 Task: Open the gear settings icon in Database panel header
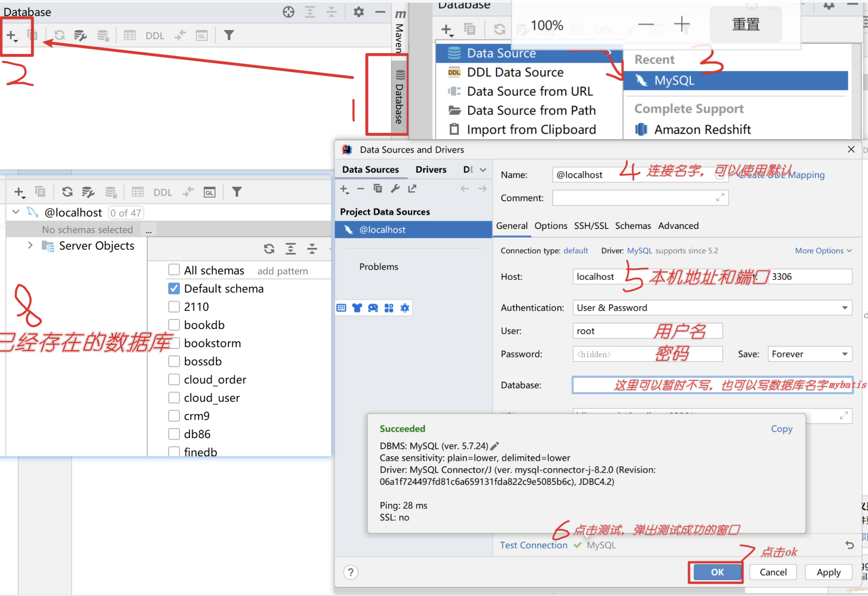(358, 12)
